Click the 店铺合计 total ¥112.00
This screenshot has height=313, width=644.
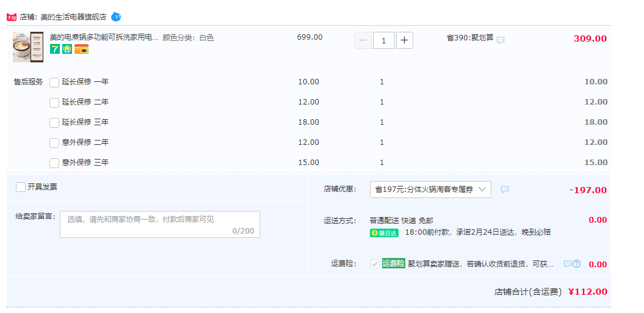click(588, 292)
